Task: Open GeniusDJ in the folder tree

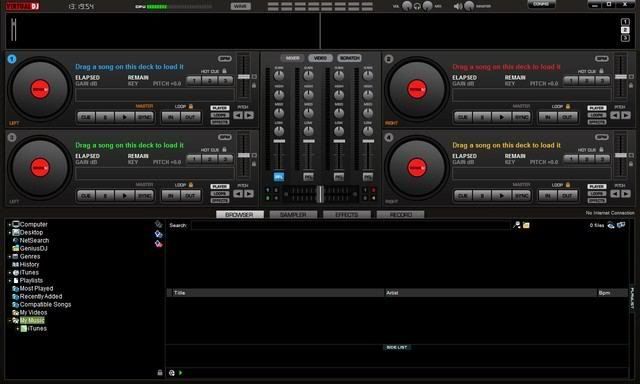Action: coord(33,249)
